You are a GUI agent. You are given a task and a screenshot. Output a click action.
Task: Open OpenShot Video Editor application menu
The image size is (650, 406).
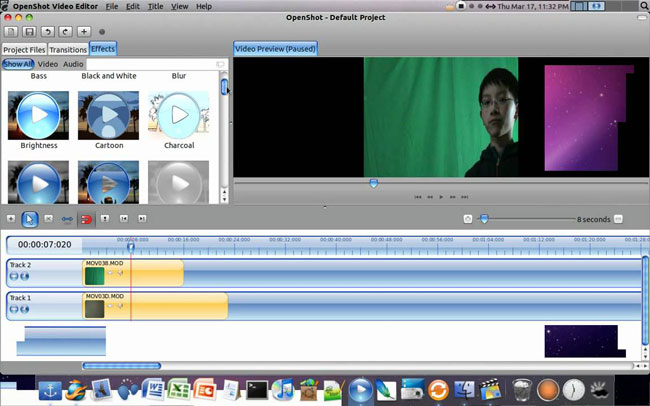[x=55, y=6]
